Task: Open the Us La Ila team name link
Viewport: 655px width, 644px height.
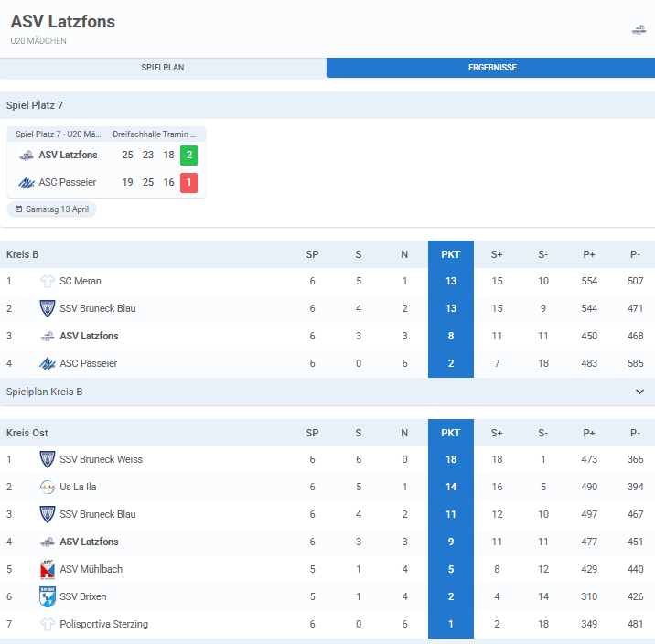Action: pos(78,487)
